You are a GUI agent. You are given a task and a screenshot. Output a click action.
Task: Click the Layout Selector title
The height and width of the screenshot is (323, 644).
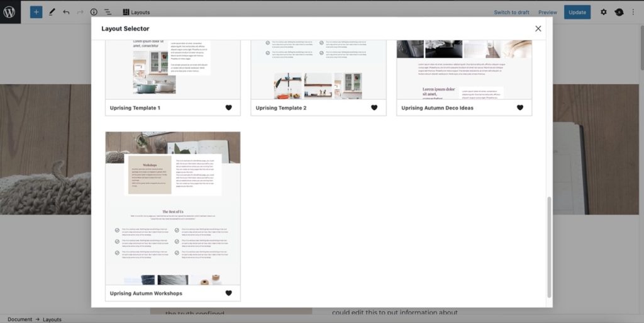click(125, 29)
